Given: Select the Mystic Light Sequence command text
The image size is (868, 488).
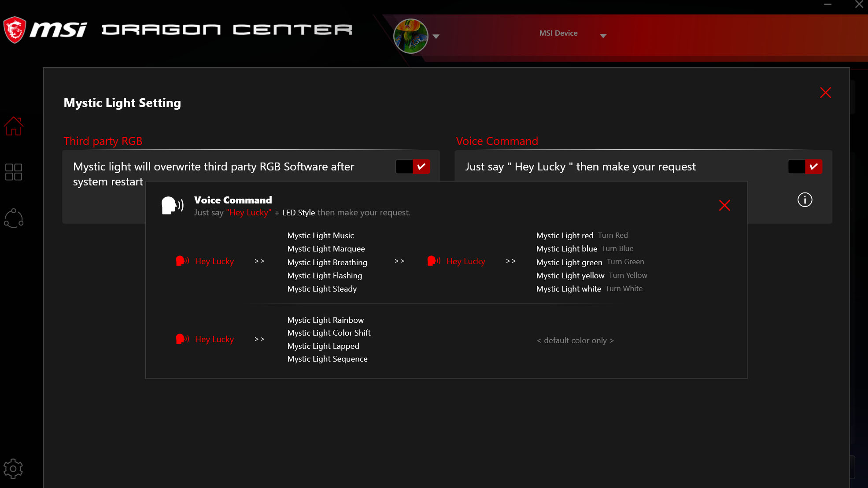Looking at the screenshot, I should (x=327, y=359).
